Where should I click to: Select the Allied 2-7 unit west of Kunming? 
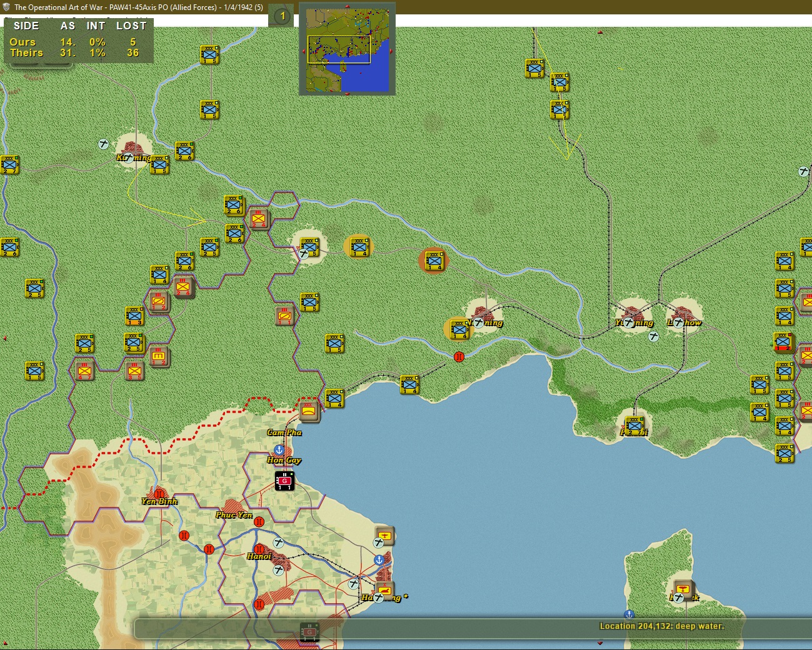(9, 164)
